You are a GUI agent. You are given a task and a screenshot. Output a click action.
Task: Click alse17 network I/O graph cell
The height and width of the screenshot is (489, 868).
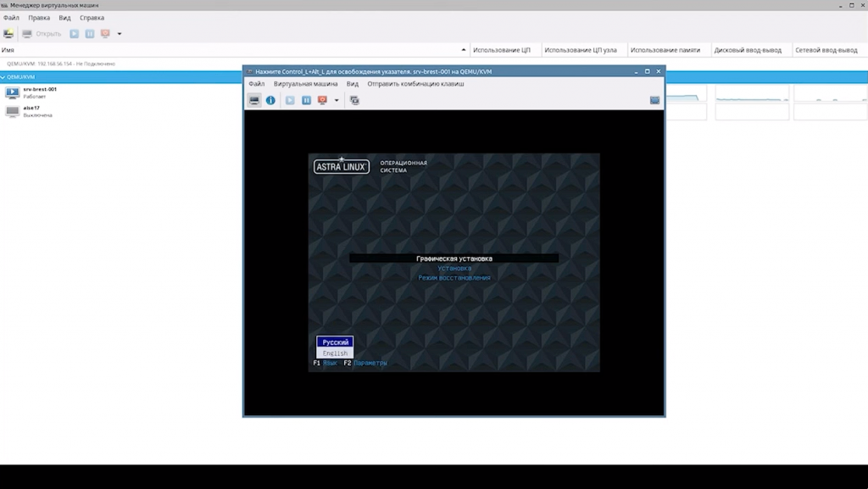click(x=830, y=112)
